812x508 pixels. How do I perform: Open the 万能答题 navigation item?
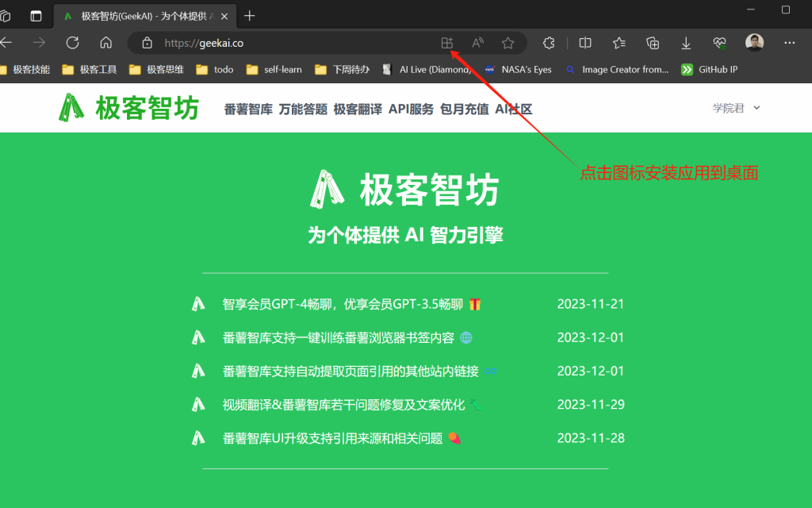[x=303, y=110]
